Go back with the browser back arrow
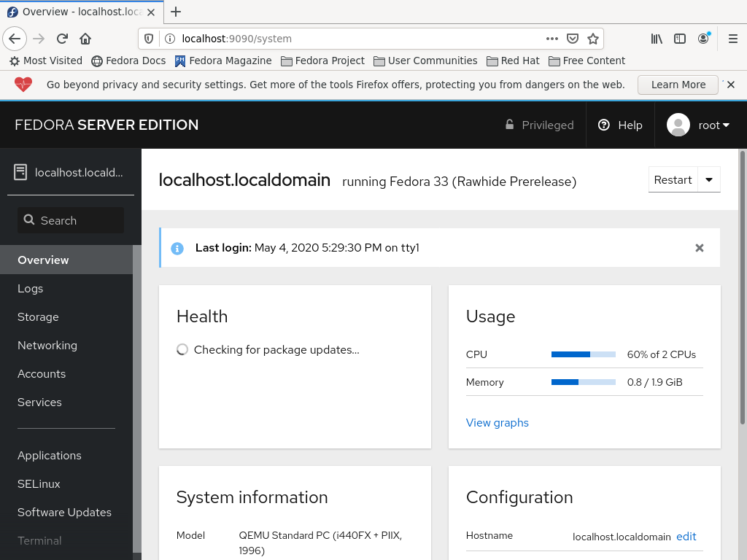 pyautogui.click(x=15, y=39)
